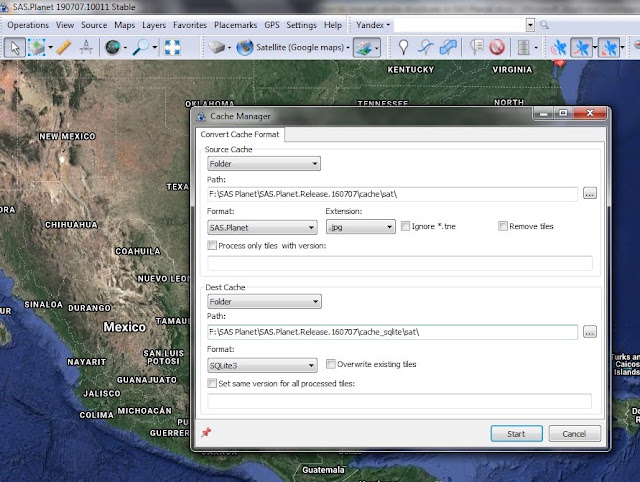Select the add path tool
This screenshot has height=482, width=640.
click(x=426, y=48)
